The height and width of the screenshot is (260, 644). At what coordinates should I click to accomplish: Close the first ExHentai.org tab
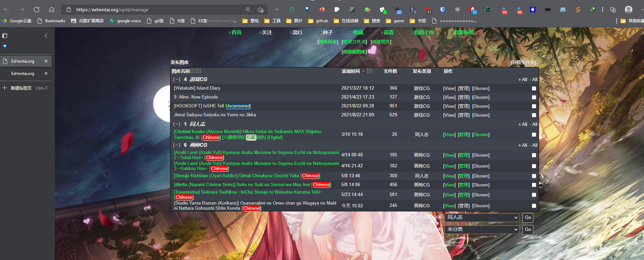pos(46,61)
